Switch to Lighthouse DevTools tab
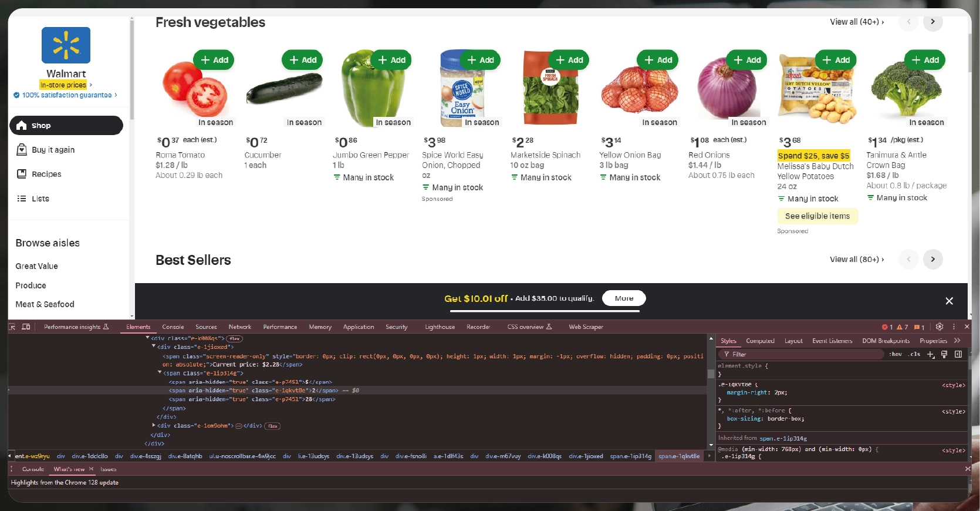This screenshot has width=980, height=511. pos(440,327)
